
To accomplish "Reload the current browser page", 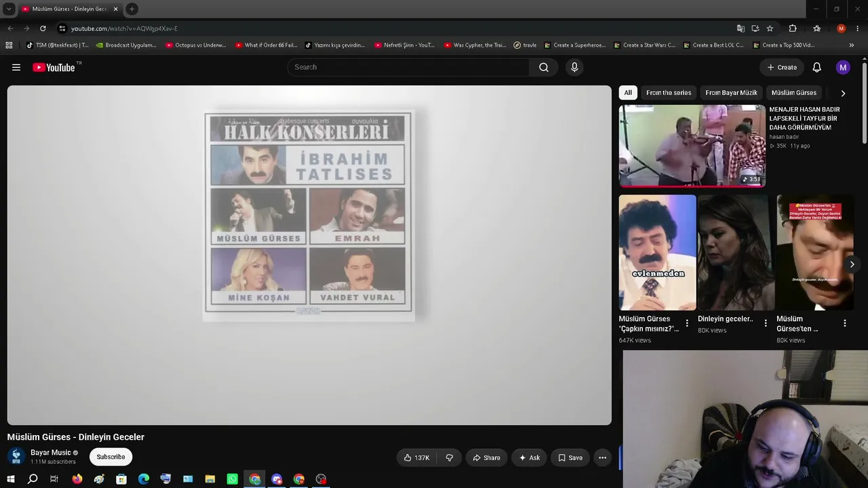I will coord(43,28).
